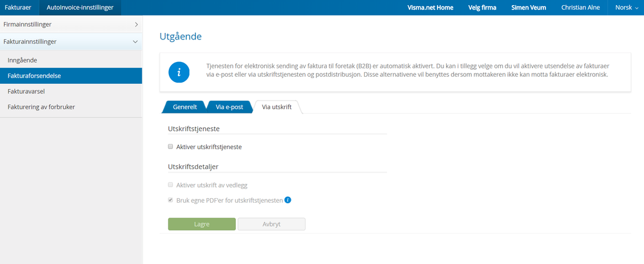Screen dimensions: 644x264
Task: Enable Aktiver utskriftstjeneste checkbox
Action: 171,147
